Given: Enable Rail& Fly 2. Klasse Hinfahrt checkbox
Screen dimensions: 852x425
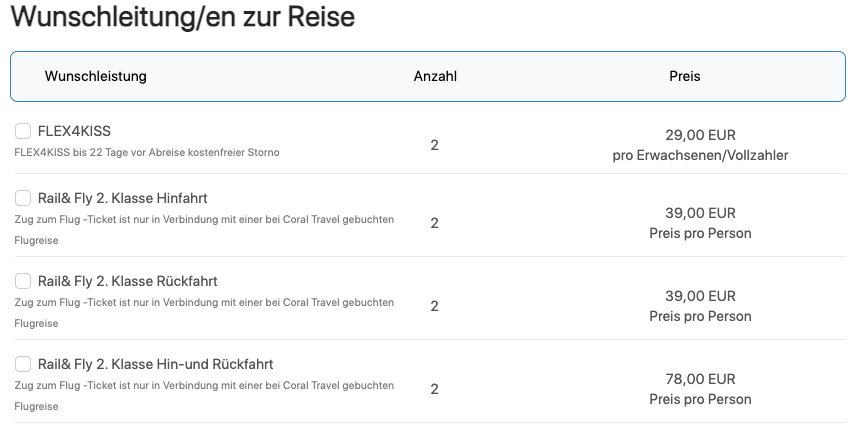Looking at the screenshot, I should pos(23,198).
